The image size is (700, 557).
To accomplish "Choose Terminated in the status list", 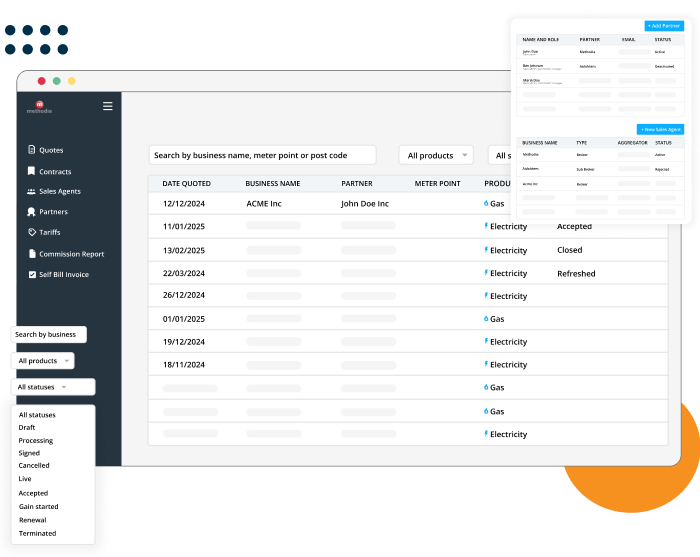I will [x=37, y=533].
